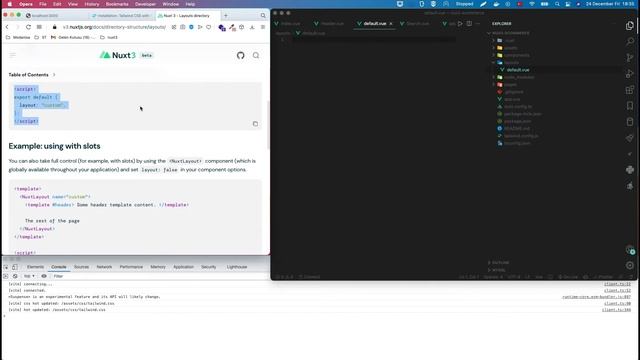Open Run and Debug in VS Code activity bar
Image resolution: width=640 pixels, height=360 pixels.
pos(630,73)
